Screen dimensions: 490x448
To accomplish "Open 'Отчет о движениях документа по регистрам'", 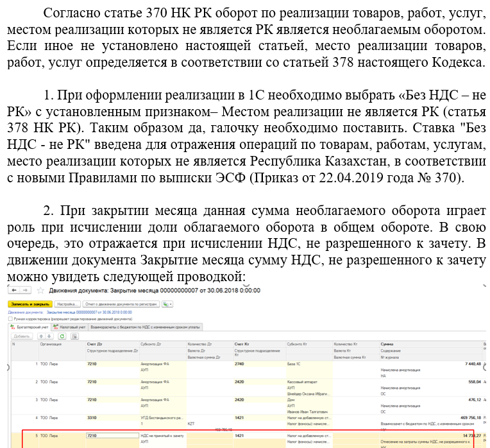I will pos(121,304).
